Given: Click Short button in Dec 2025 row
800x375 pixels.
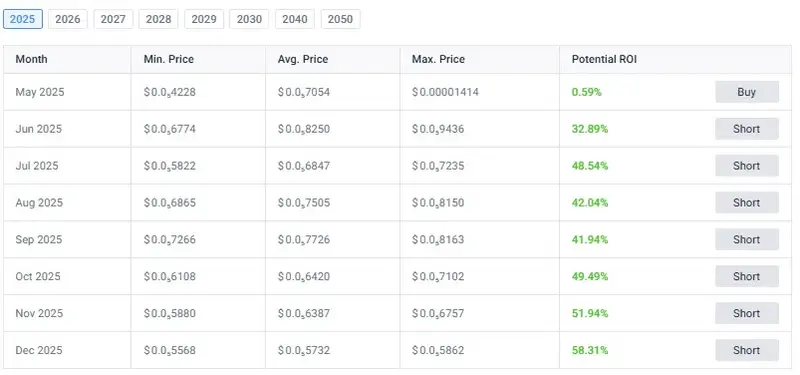Looking at the screenshot, I should tap(747, 350).
